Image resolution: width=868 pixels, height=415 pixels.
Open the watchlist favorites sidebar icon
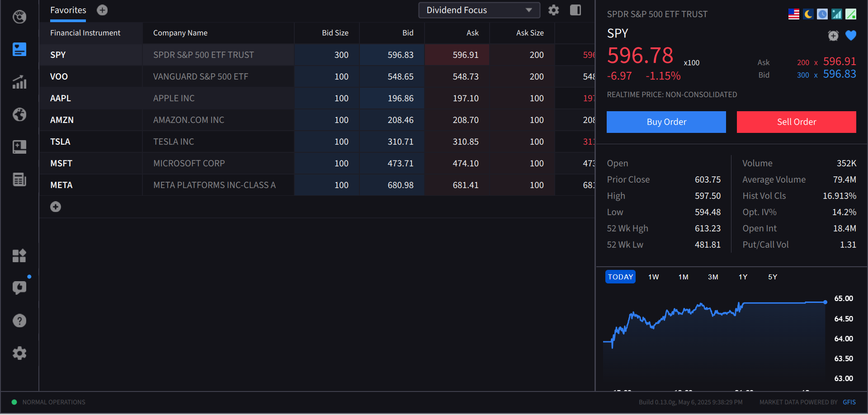(x=19, y=49)
